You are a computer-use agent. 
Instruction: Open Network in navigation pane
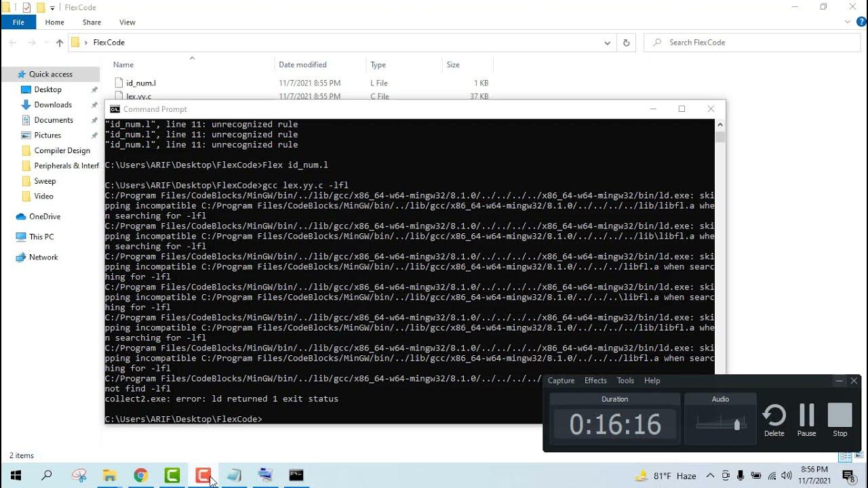(x=43, y=258)
